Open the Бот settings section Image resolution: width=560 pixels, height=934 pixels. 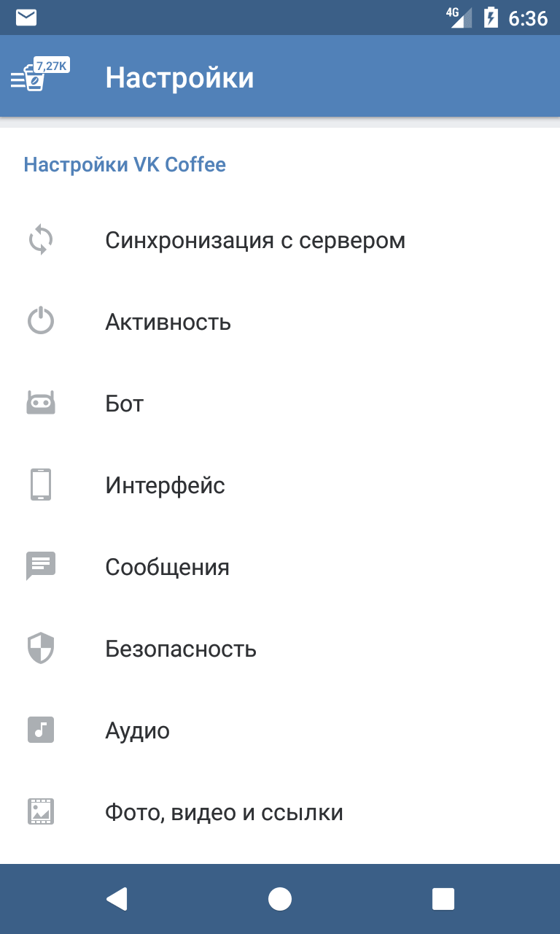coord(125,404)
